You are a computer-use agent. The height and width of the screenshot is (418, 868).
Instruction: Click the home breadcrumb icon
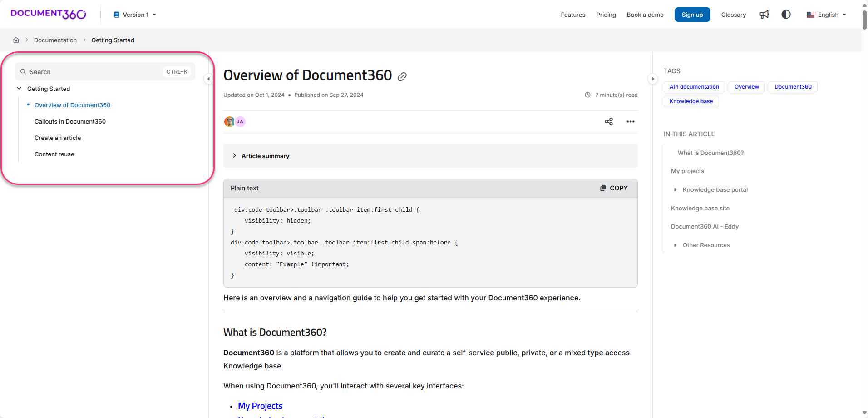pos(16,40)
